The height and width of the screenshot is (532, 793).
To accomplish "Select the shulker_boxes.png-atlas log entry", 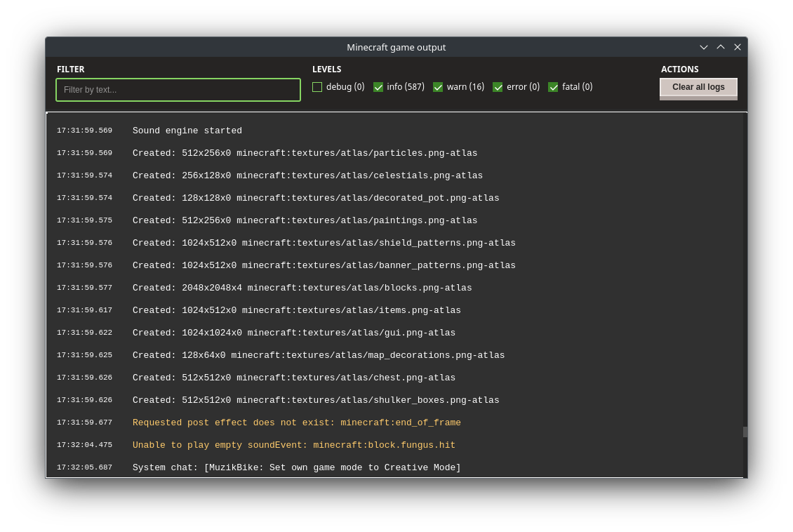I will point(316,400).
